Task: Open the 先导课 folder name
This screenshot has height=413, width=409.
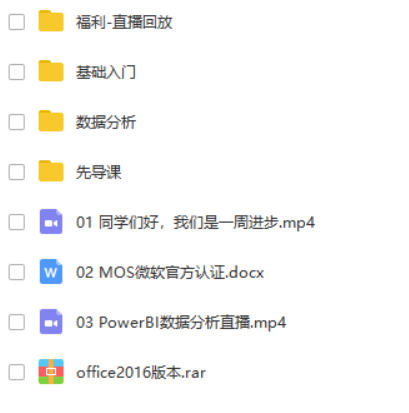Action: 99,172
